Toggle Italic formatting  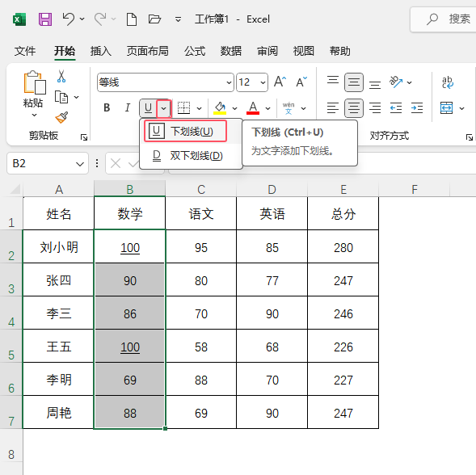click(x=128, y=108)
